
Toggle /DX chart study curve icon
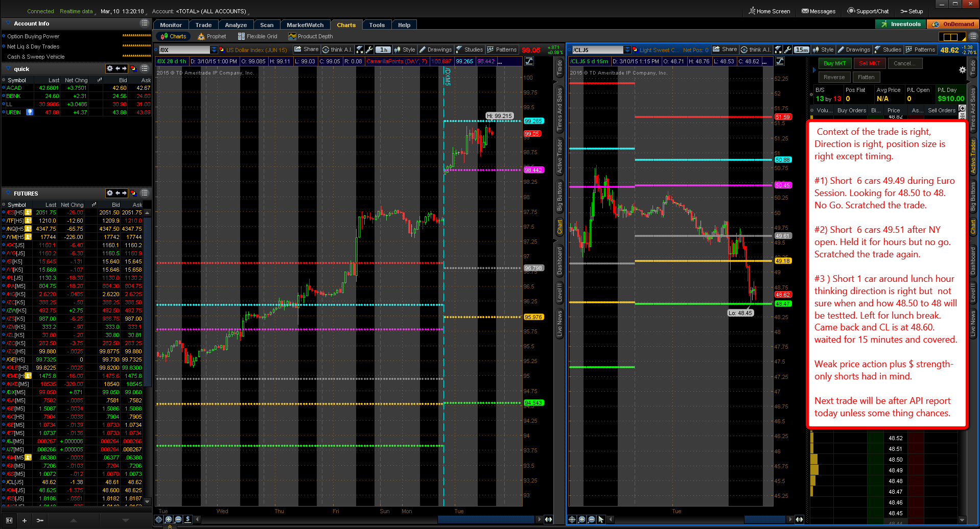(529, 61)
